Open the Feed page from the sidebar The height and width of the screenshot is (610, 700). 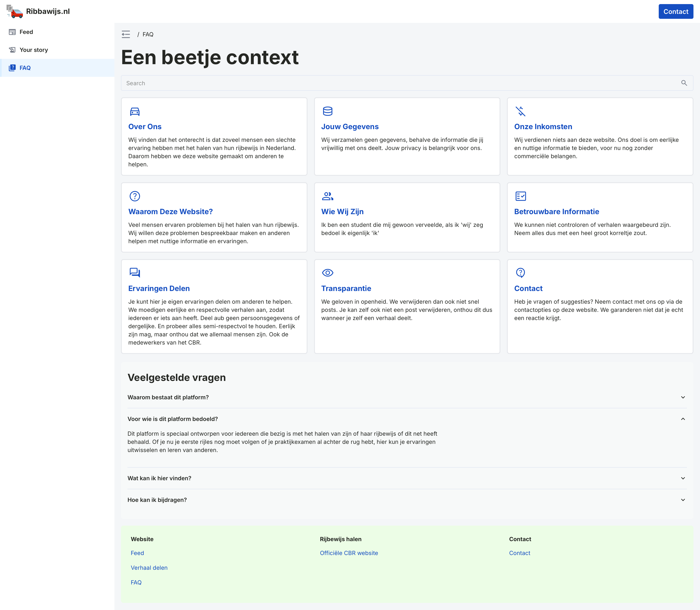coord(26,32)
